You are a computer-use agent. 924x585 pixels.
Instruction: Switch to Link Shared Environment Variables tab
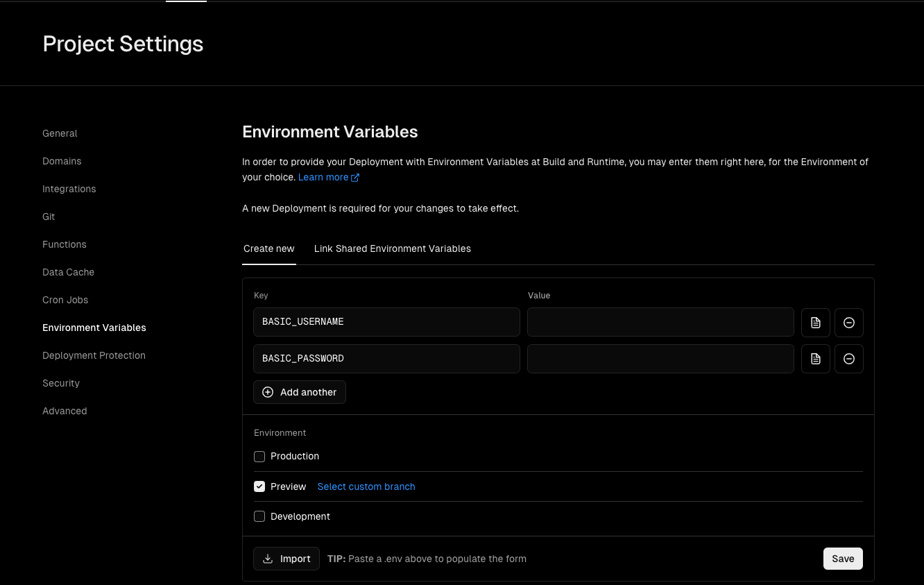(393, 248)
